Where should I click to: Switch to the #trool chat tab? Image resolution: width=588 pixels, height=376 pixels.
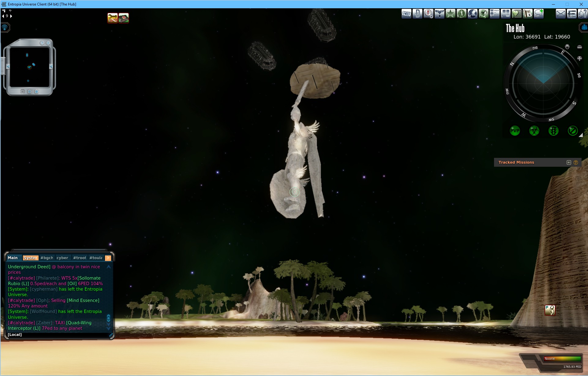(x=80, y=258)
